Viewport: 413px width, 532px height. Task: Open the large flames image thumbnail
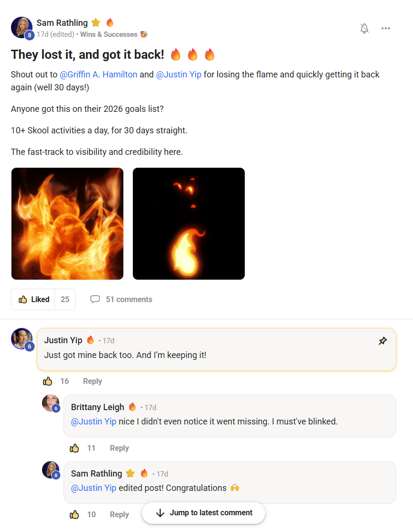[x=67, y=224]
